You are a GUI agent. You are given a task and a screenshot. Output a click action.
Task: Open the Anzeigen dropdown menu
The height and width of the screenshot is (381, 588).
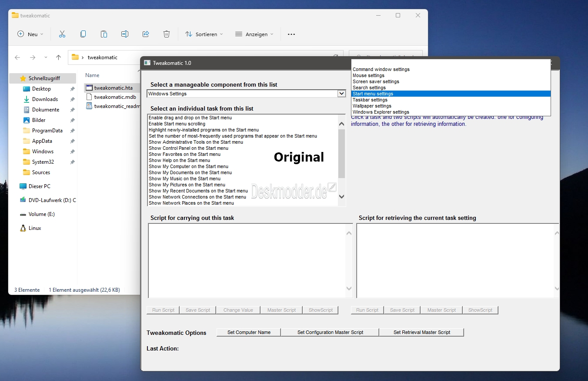(x=254, y=34)
